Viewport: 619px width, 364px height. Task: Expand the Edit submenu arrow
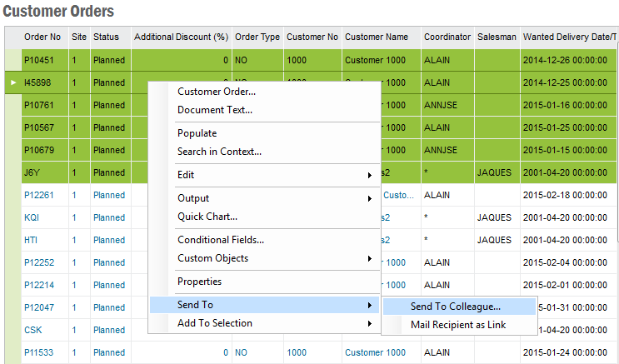coord(369,175)
